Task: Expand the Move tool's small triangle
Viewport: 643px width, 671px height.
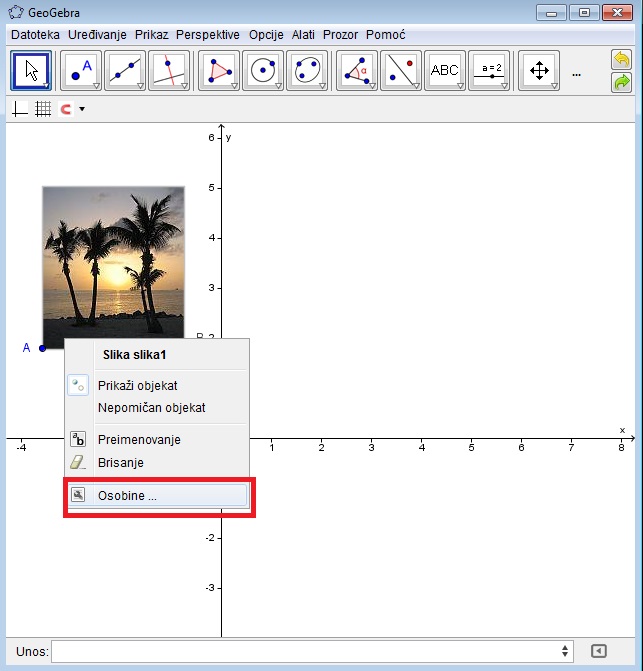Action: (46, 86)
